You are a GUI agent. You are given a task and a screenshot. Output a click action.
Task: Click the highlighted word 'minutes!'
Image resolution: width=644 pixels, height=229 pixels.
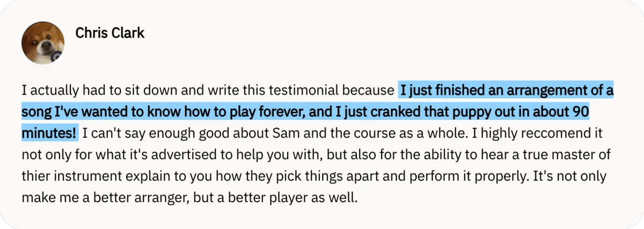pyautogui.click(x=49, y=132)
